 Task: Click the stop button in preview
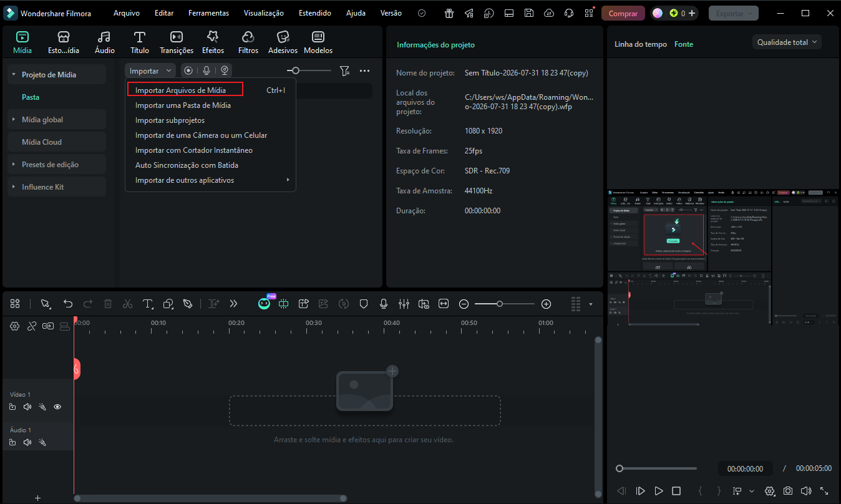(676, 491)
